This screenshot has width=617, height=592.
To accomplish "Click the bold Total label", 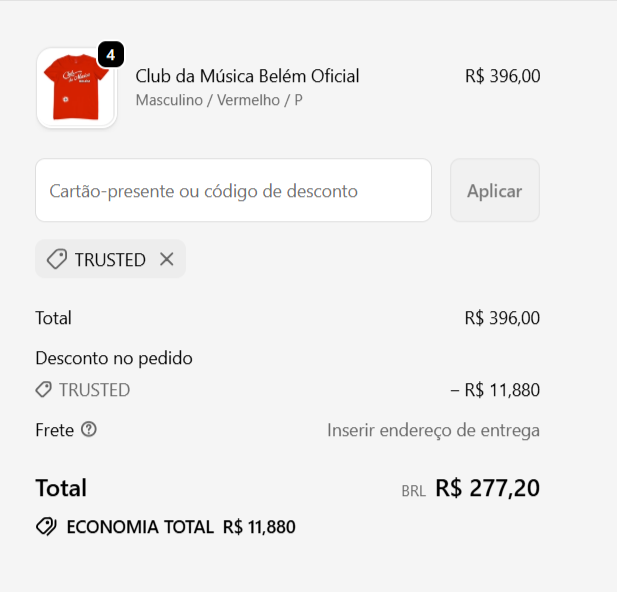I will (x=61, y=488).
